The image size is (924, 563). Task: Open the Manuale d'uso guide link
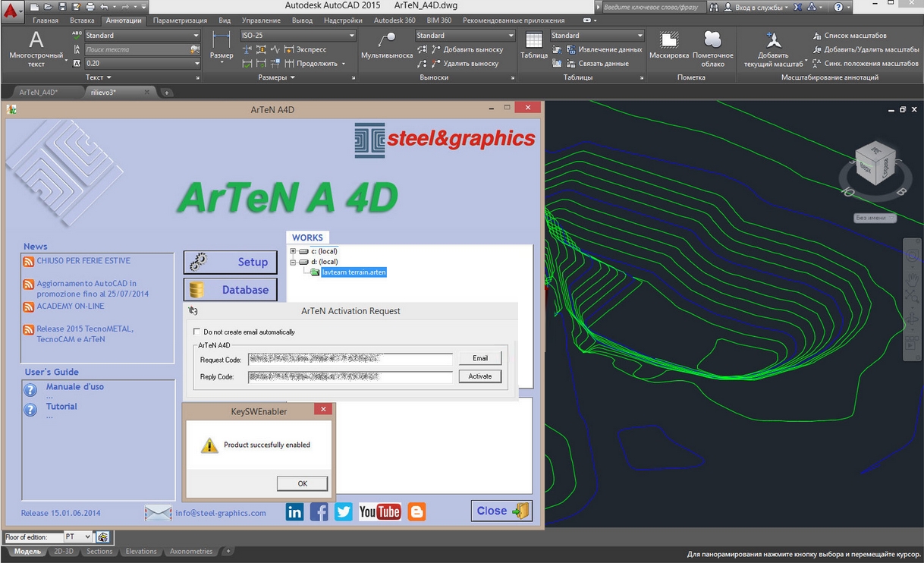coord(75,387)
